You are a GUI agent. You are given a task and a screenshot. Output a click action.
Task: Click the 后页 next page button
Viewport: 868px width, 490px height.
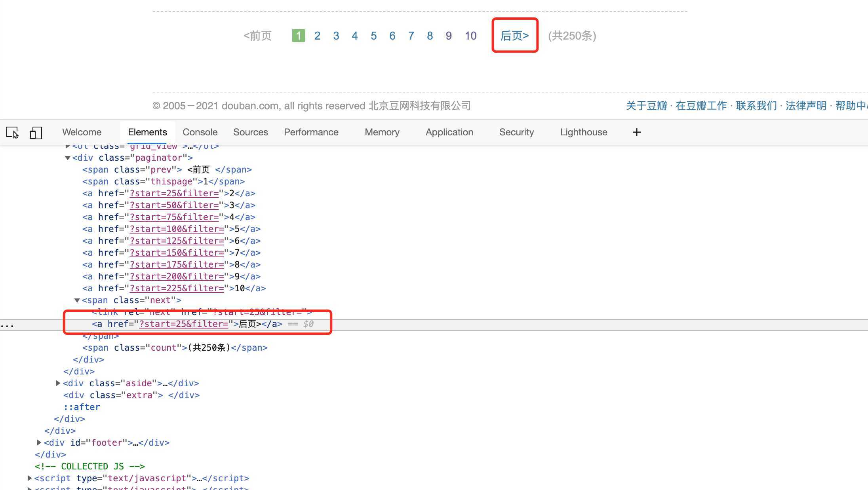tap(514, 36)
